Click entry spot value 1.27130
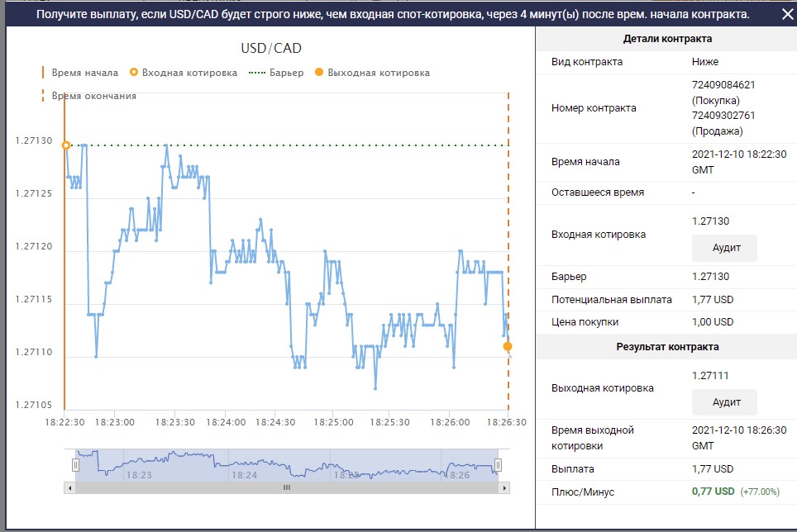Screen dimensions: 797x532 coord(710,221)
